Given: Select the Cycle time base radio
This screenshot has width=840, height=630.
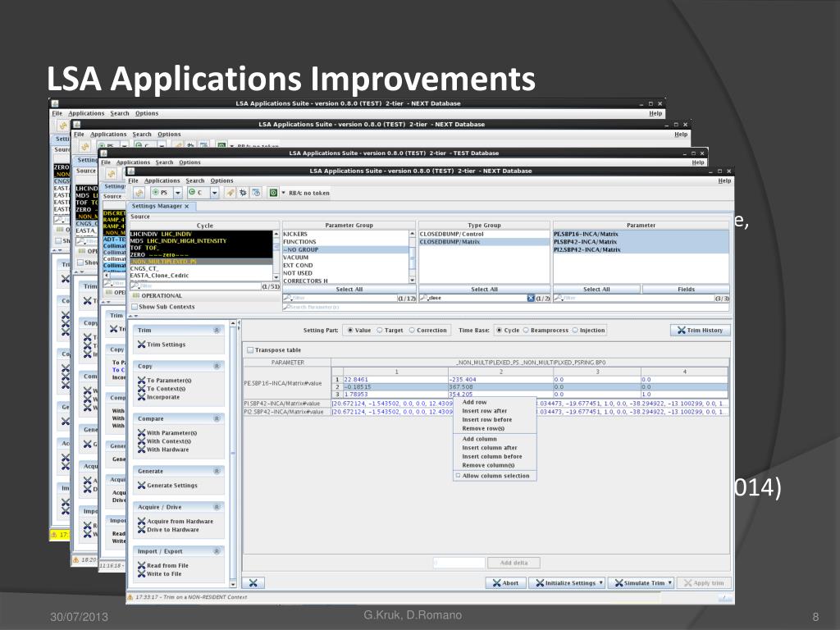Looking at the screenshot, I should coord(499,331).
